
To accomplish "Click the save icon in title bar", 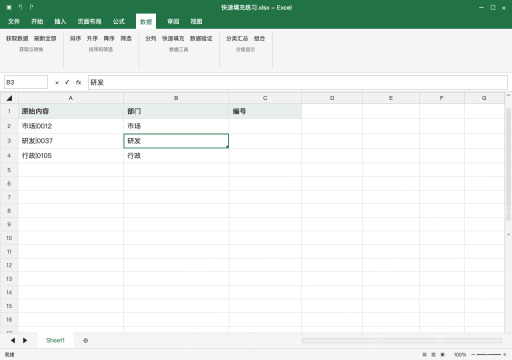I will coord(9,7).
